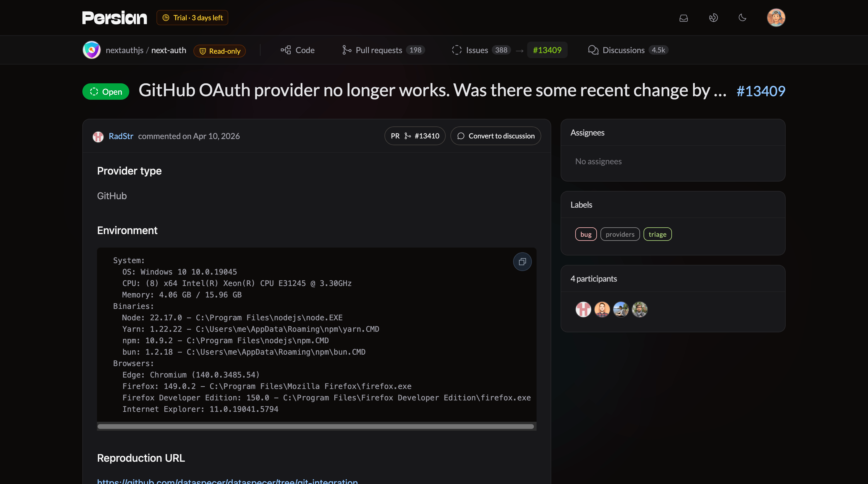Click the Discussions count 4.5k badge
This screenshot has width=868, height=484.
click(x=658, y=50)
